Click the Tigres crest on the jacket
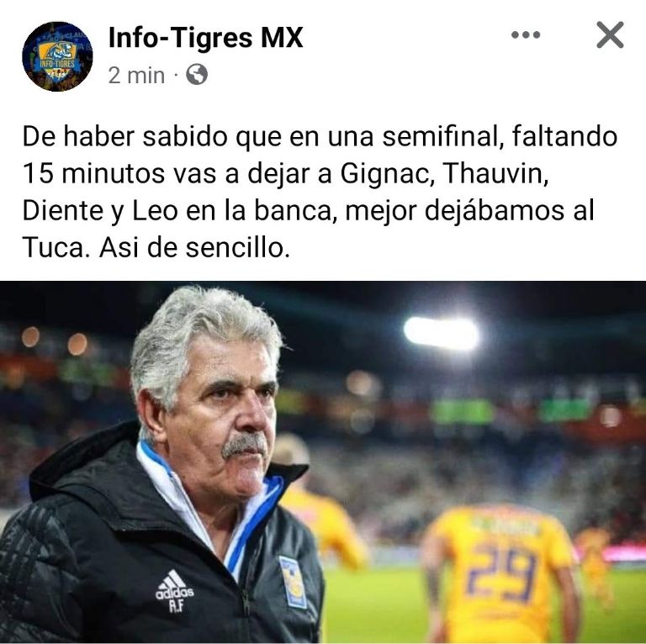This screenshot has height=644, width=646. [294, 582]
